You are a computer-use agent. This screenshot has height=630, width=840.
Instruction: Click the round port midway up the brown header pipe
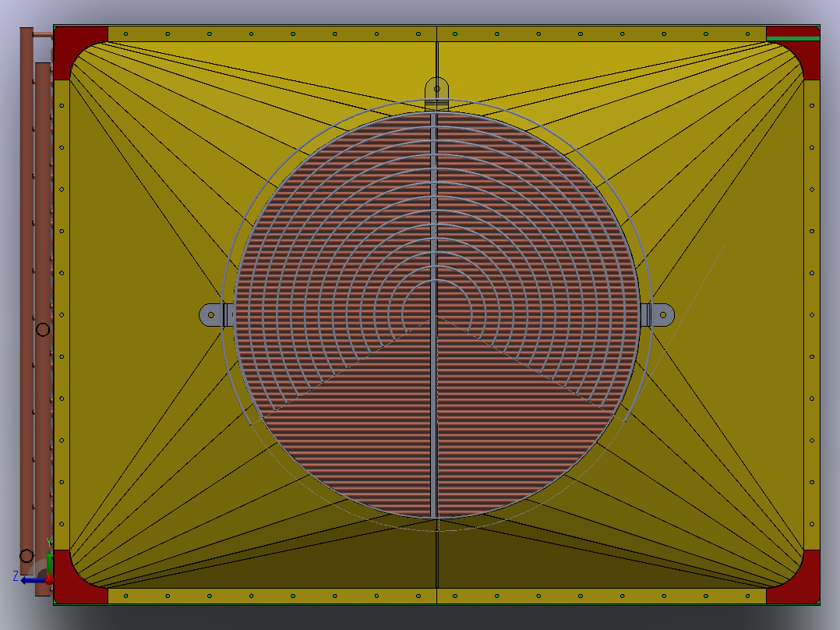point(43,329)
